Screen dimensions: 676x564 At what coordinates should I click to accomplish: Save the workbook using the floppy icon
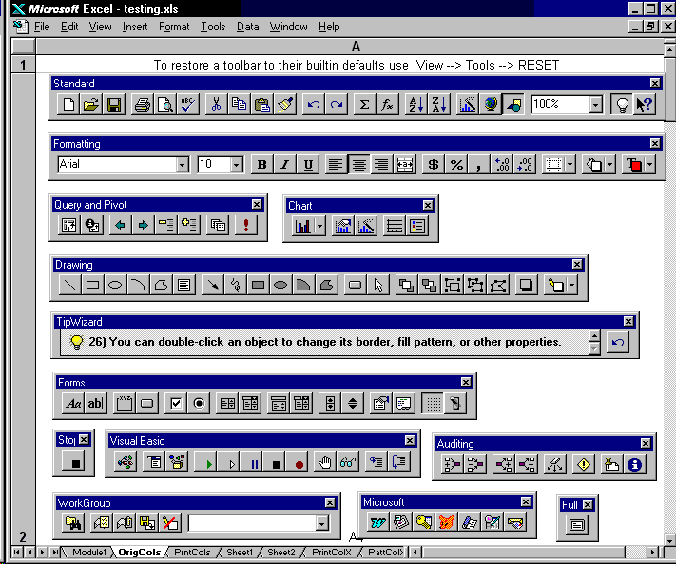114,104
